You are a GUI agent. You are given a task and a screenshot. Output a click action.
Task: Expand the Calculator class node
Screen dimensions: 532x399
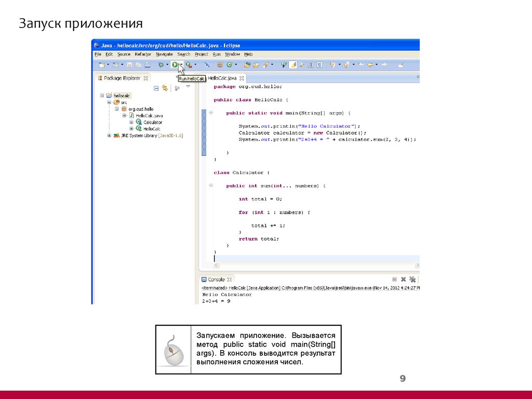[x=131, y=122]
